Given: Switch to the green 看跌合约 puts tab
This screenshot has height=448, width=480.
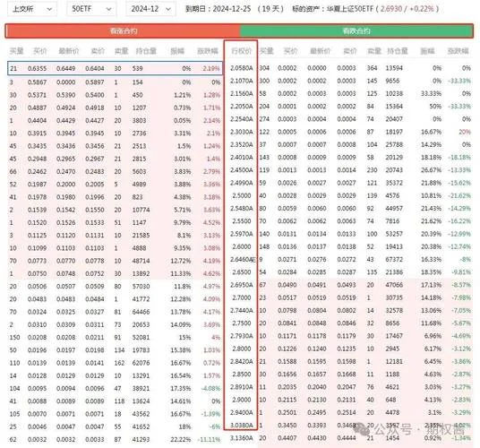Looking at the screenshot, I should [356, 31].
